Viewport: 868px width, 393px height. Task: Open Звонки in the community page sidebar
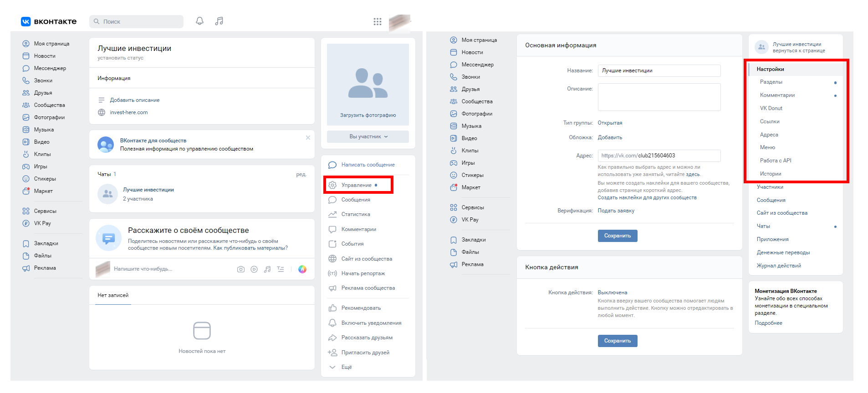[43, 81]
